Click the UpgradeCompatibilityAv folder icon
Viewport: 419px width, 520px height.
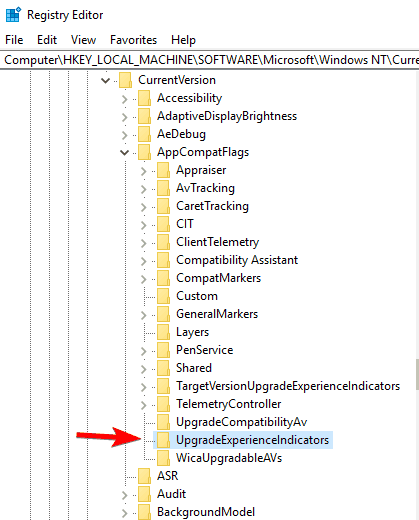(x=163, y=422)
